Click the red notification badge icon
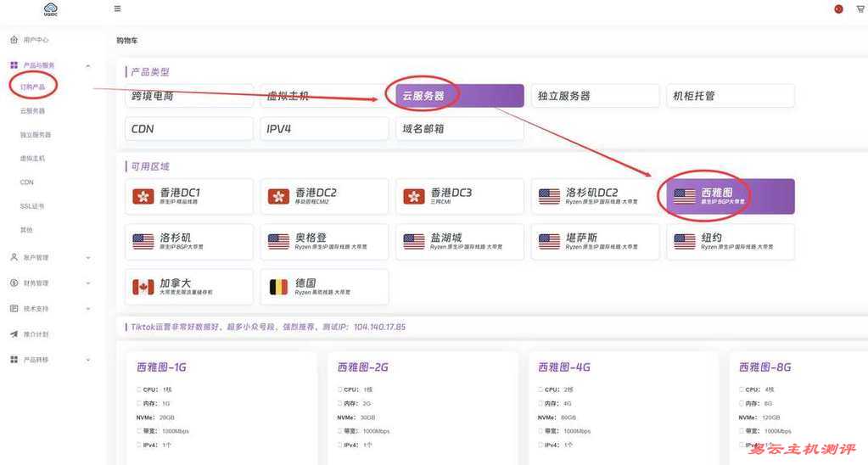Screen dimensions: 868x465 pos(838,8)
